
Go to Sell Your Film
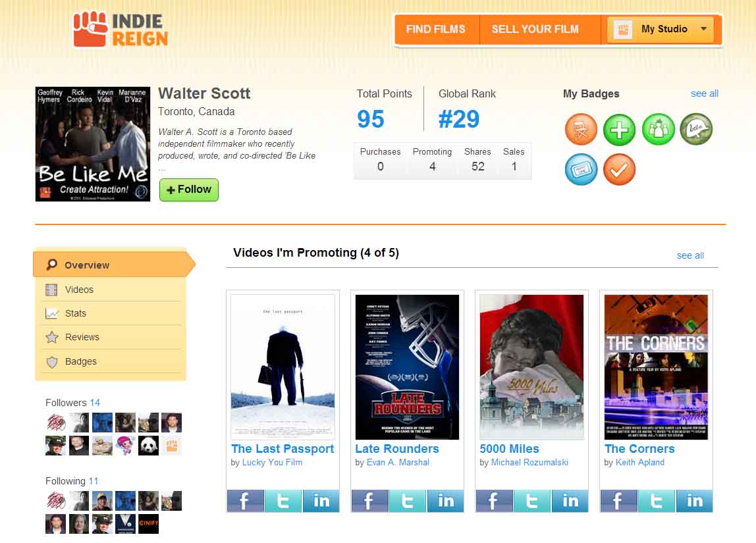coord(535,30)
